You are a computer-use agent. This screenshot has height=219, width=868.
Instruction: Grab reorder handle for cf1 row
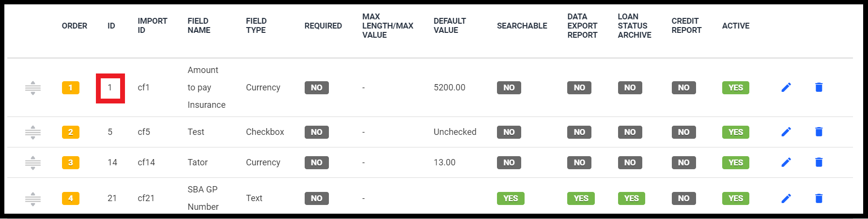click(x=33, y=88)
